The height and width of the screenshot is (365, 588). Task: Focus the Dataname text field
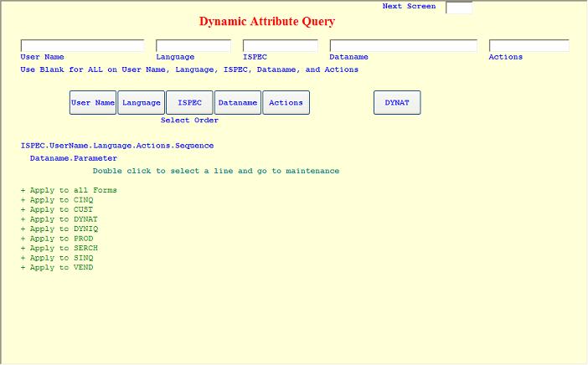pyautogui.click(x=404, y=46)
